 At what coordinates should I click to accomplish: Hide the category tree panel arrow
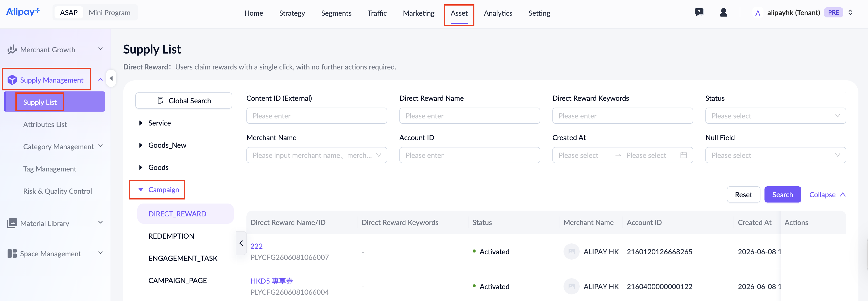click(x=241, y=243)
